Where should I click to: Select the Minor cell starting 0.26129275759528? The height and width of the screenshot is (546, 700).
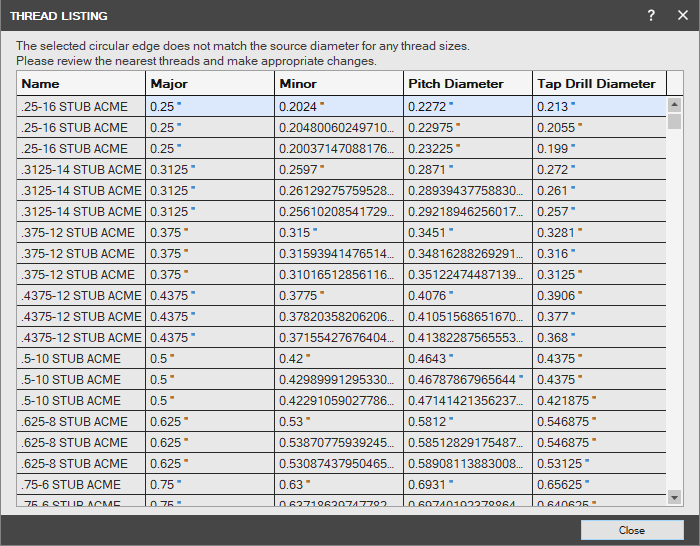point(339,191)
